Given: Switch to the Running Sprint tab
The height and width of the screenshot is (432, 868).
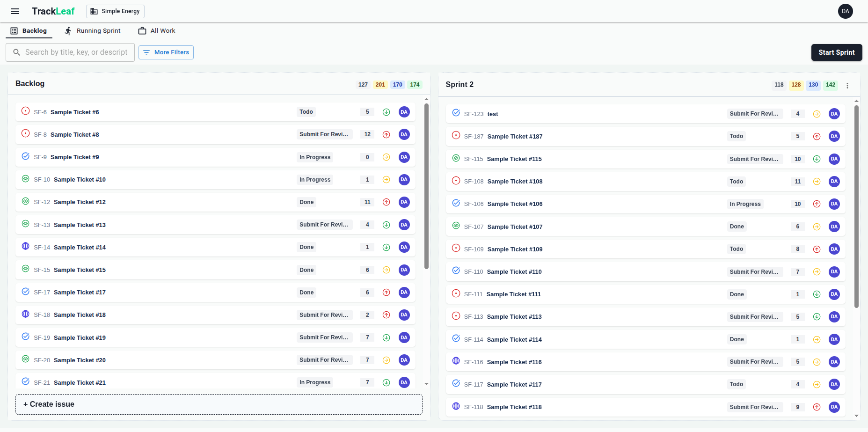Looking at the screenshot, I should (x=93, y=31).
